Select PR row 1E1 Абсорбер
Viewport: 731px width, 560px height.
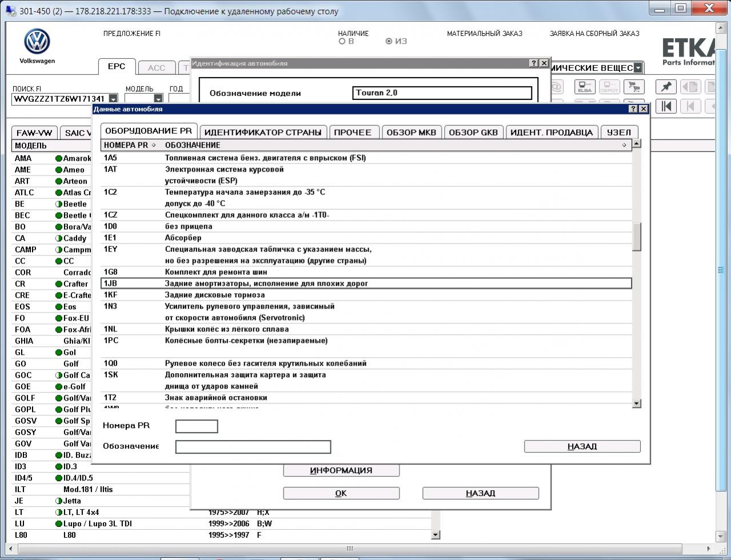tap(366, 238)
